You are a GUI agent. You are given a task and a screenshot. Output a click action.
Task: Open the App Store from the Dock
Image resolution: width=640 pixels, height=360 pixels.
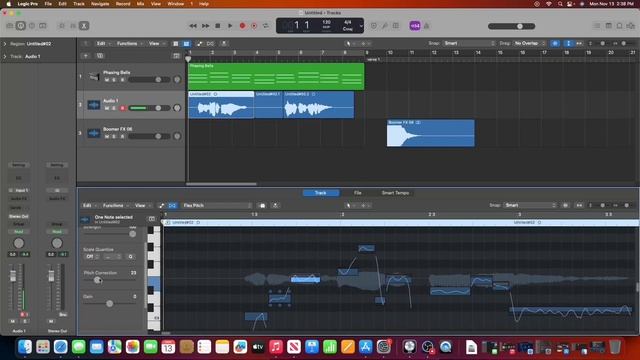[x=366, y=347]
